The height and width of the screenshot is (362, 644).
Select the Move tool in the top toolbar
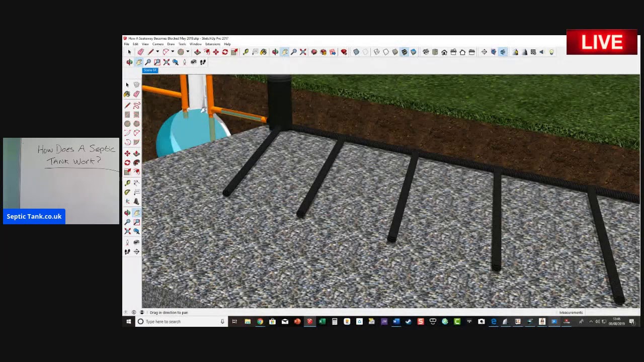pos(216,52)
